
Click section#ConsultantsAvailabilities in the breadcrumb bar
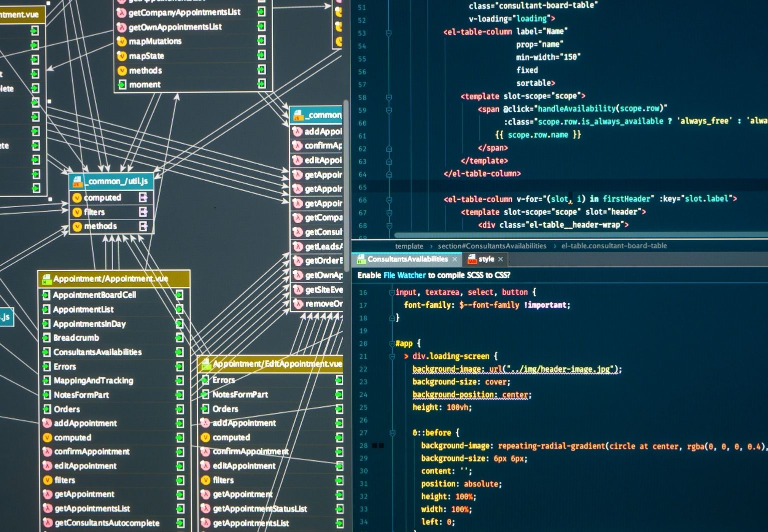492,246
